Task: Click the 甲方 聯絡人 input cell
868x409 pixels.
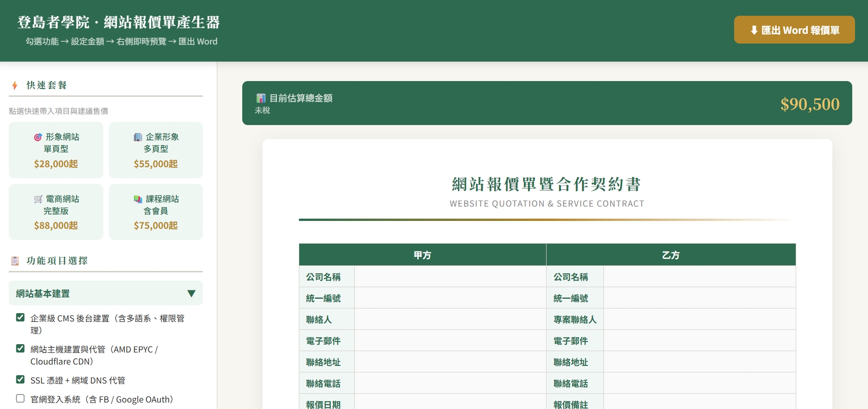Action: [450, 319]
